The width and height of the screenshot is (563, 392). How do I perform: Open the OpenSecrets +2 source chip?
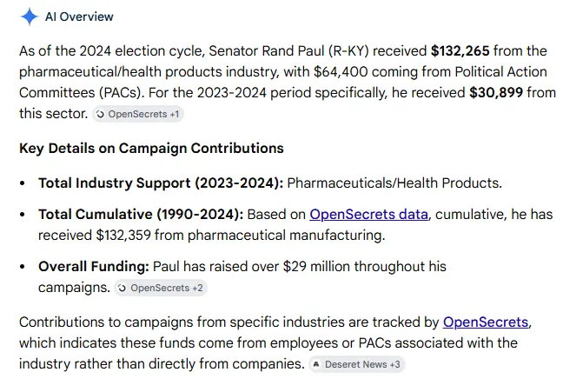pyautogui.click(x=161, y=288)
